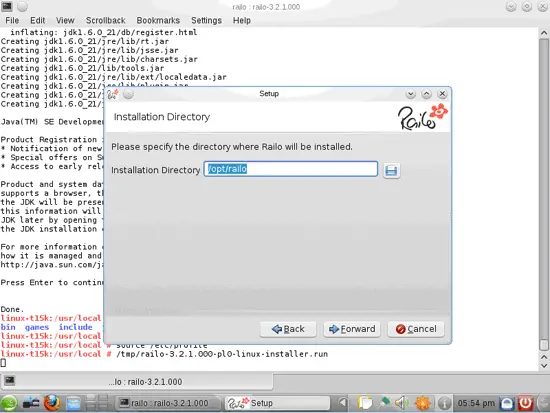Open the desktop/computer panel icon next to launcher
The width and height of the screenshot is (550, 413).
pyautogui.click(x=31, y=403)
